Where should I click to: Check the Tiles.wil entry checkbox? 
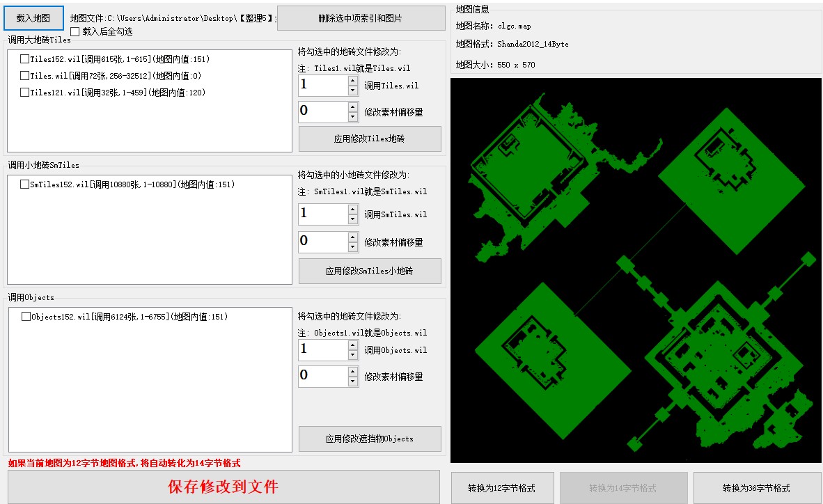[25, 76]
